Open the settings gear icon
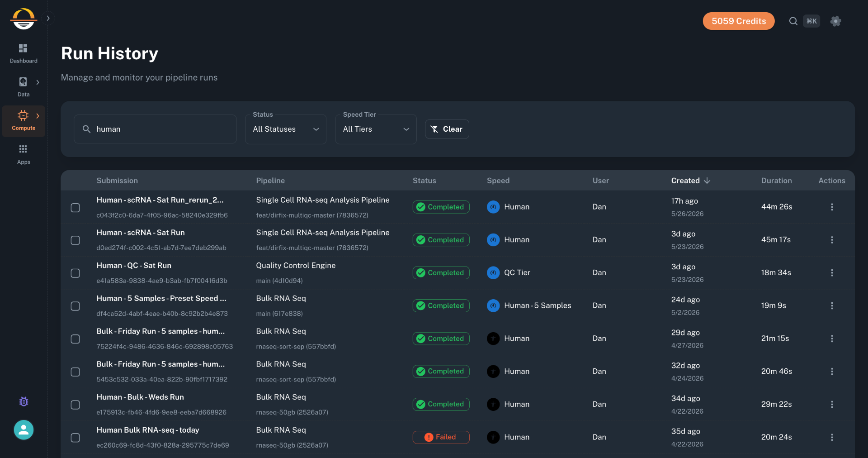The image size is (868, 458). point(835,21)
